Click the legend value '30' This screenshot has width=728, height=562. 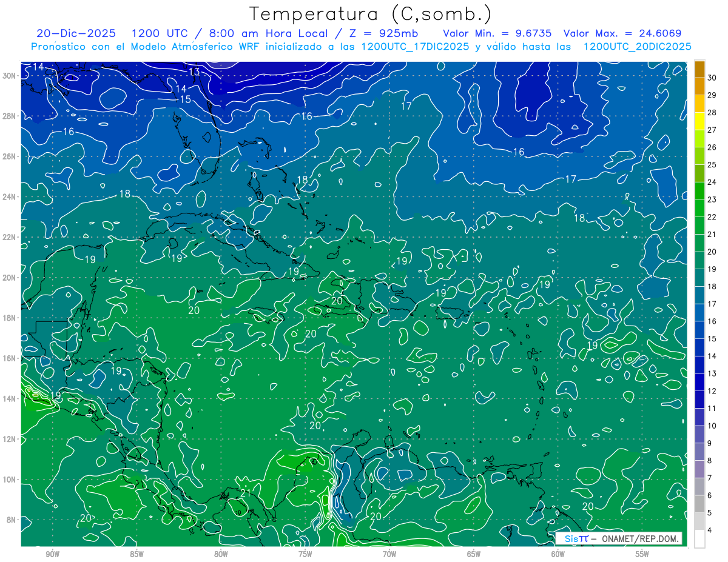712,78
